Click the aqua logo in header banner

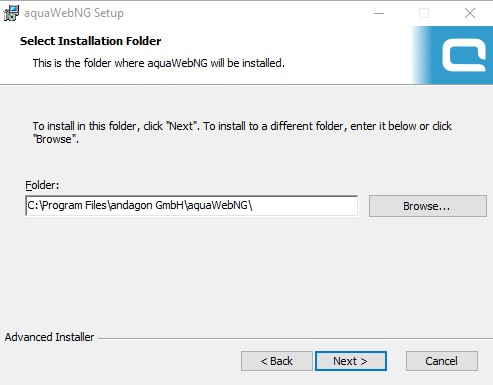(464, 55)
